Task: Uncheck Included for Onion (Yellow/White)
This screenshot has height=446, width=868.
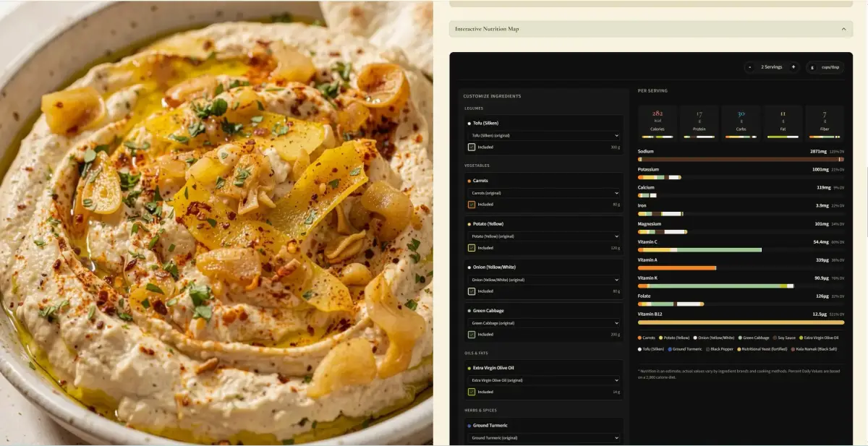Action: tap(472, 291)
